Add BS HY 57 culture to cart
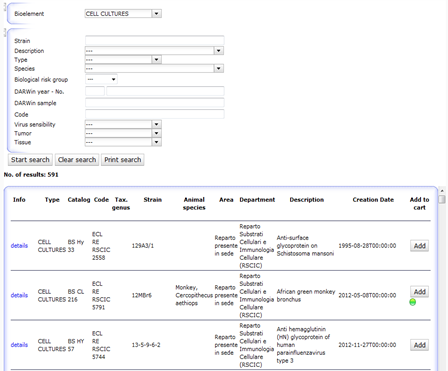 coord(419,345)
